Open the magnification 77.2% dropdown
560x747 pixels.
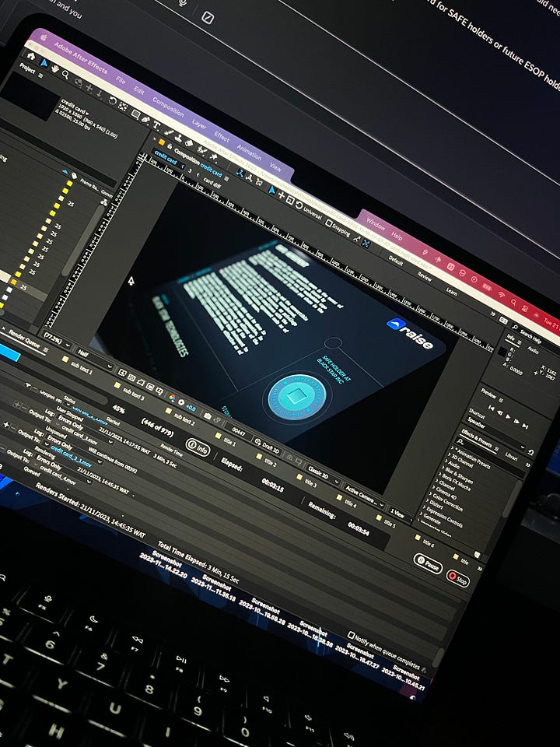pyautogui.click(x=57, y=340)
